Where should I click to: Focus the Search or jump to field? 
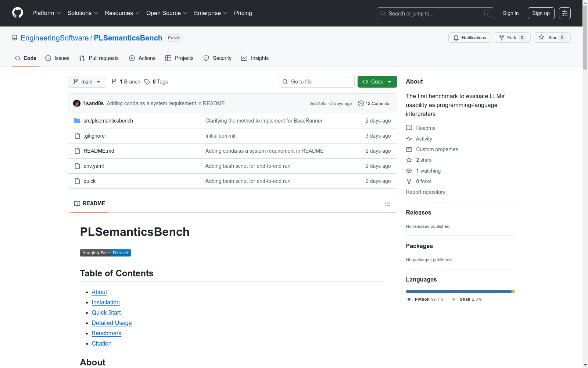[x=435, y=13]
